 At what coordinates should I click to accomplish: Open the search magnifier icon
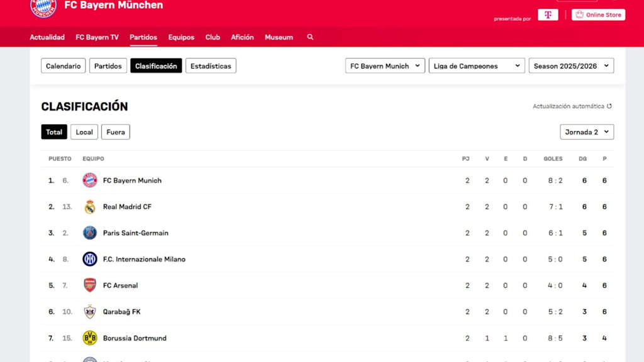(310, 37)
